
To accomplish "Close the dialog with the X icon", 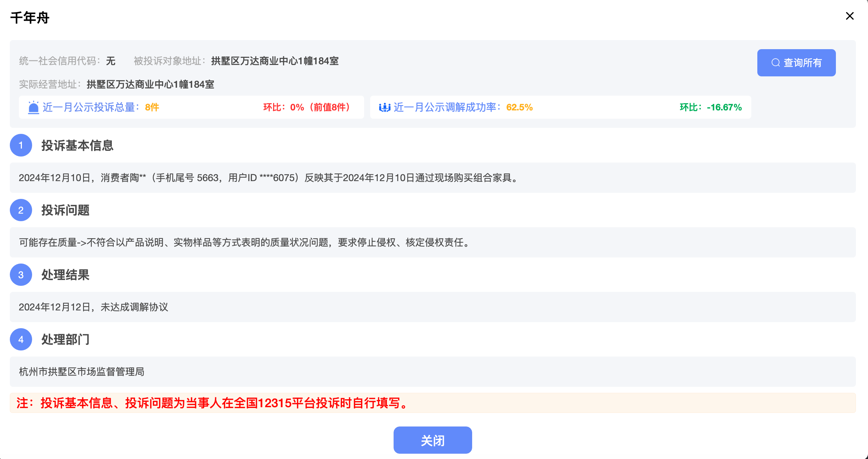I will point(849,16).
